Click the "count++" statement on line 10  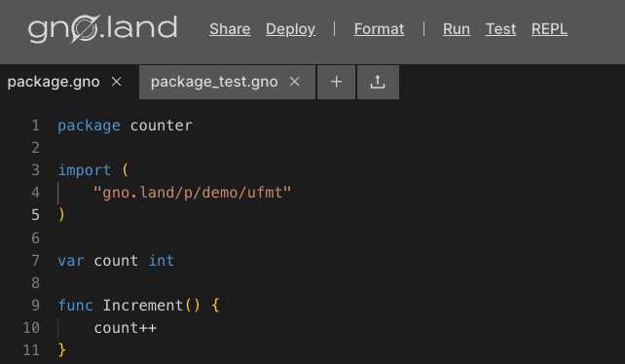pyautogui.click(x=126, y=328)
